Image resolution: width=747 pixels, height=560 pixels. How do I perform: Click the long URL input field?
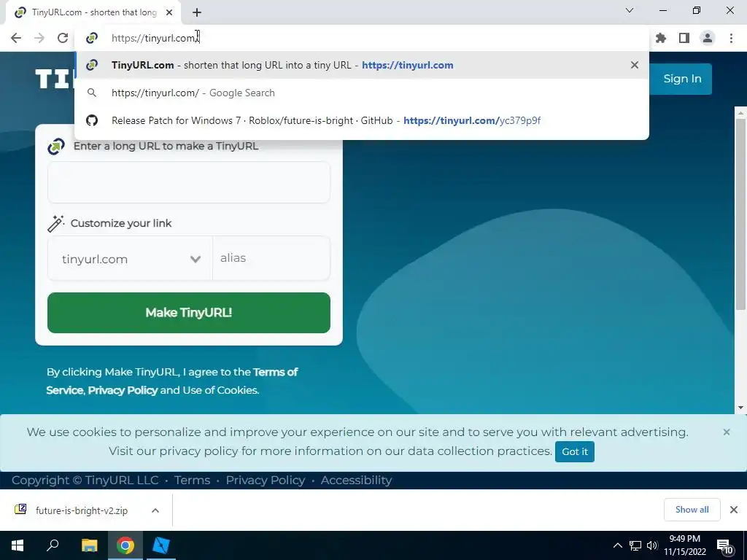coord(189,182)
